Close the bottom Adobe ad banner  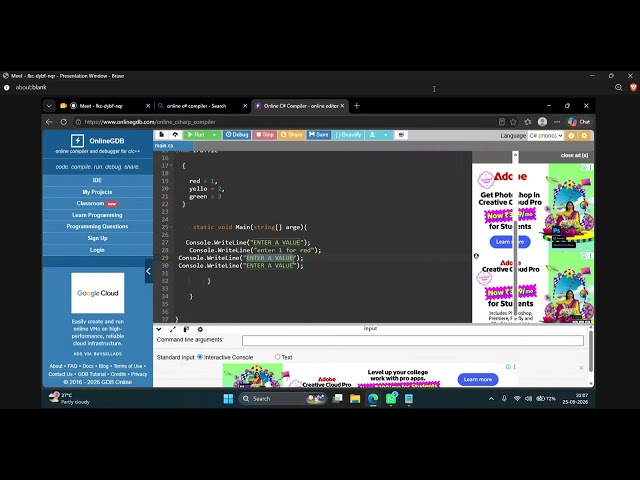(581, 368)
